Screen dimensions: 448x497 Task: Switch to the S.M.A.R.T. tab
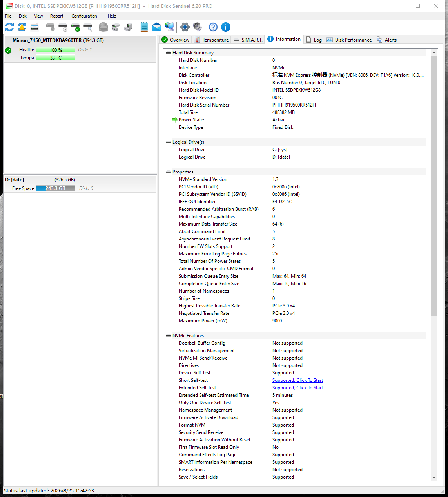(248, 40)
